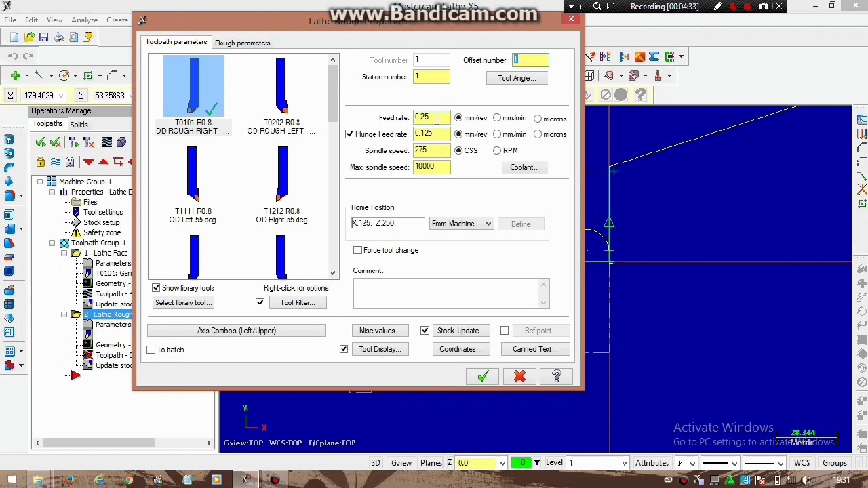
Task: Select the CSS spindle speed radio
Action: tap(458, 150)
